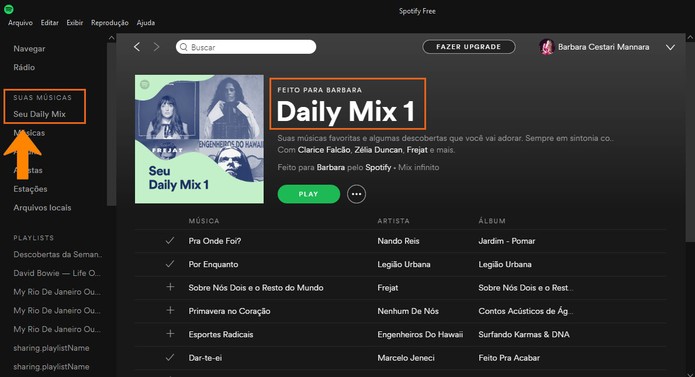The image size is (695, 377).
Task: Click the main content vertical scrollbar
Action: [x=690, y=142]
